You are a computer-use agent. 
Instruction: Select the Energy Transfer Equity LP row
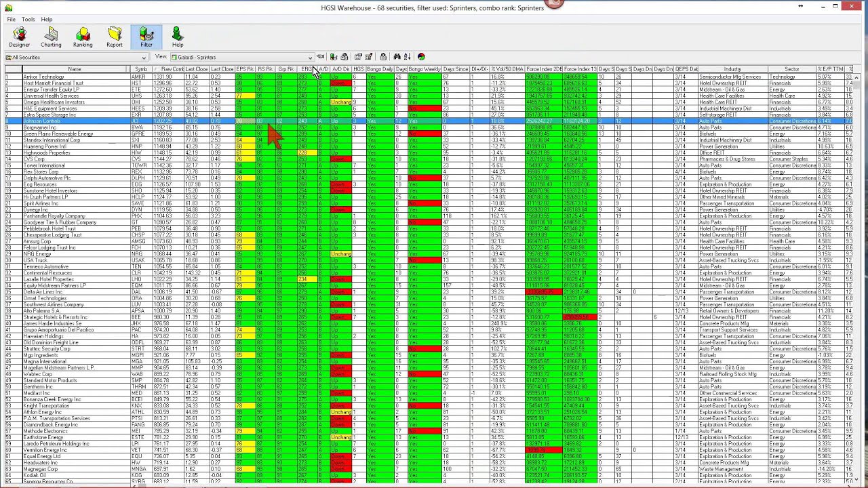coord(429,89)
